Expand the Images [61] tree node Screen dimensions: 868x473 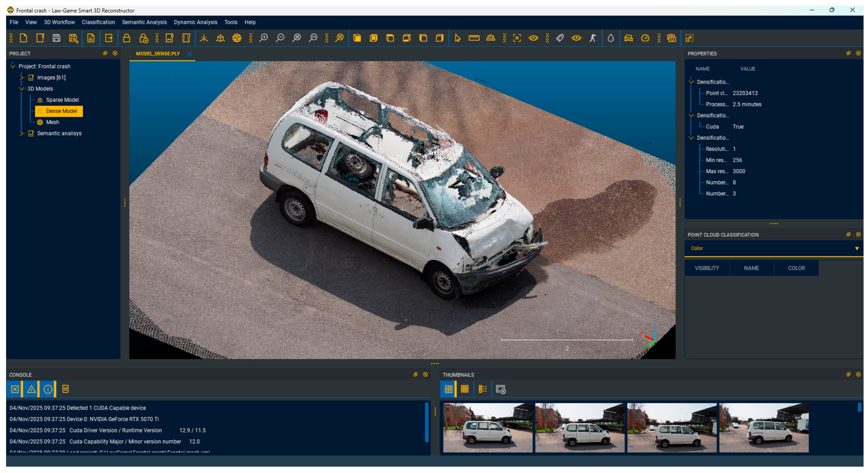(x=22, y=77)
